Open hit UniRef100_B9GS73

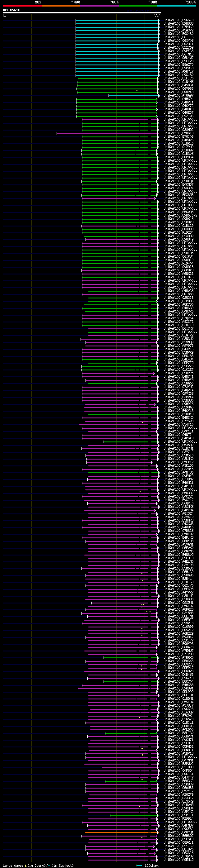tap(178, 20)
